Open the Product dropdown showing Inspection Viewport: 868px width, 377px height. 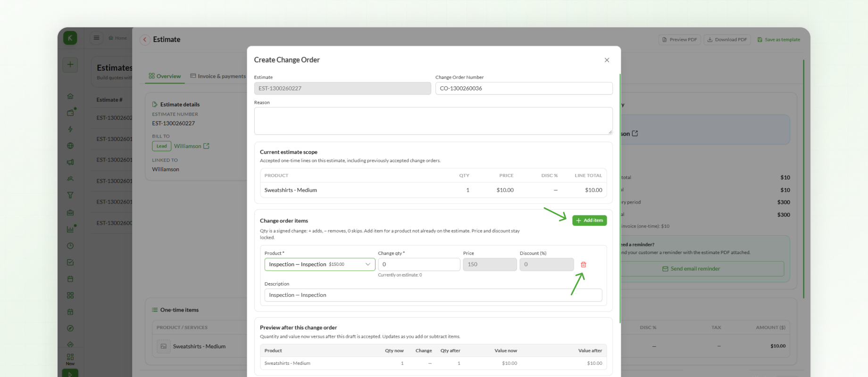tap(320, 264)
